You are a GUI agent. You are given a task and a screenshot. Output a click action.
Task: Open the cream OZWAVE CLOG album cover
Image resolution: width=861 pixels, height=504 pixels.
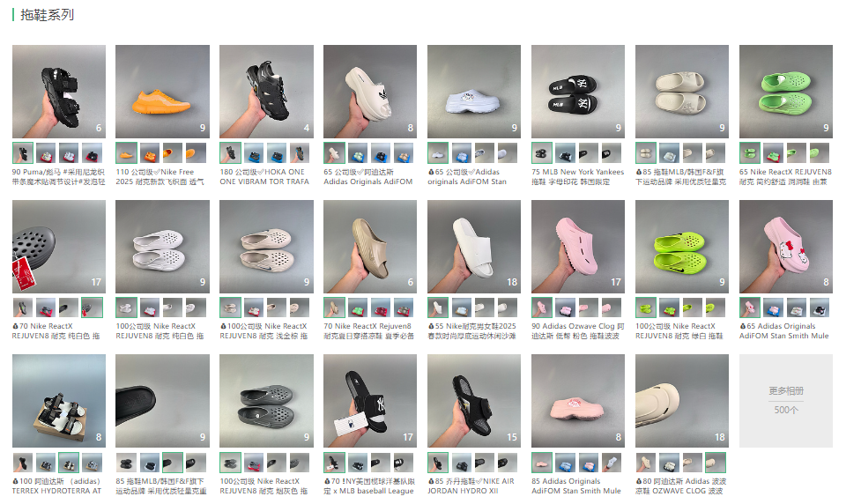pos(682,401)
